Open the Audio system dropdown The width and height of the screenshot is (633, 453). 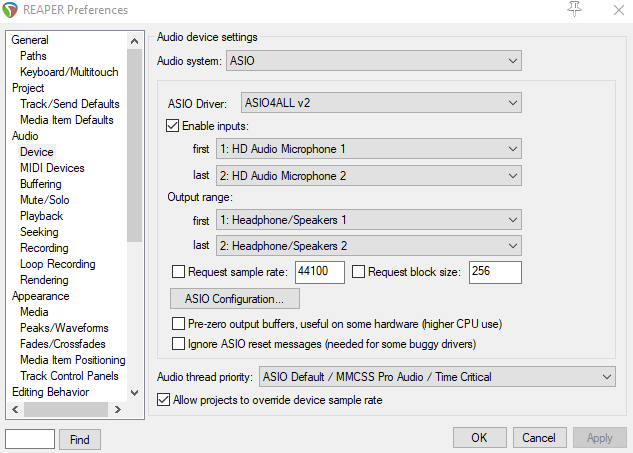pos(374,61)
